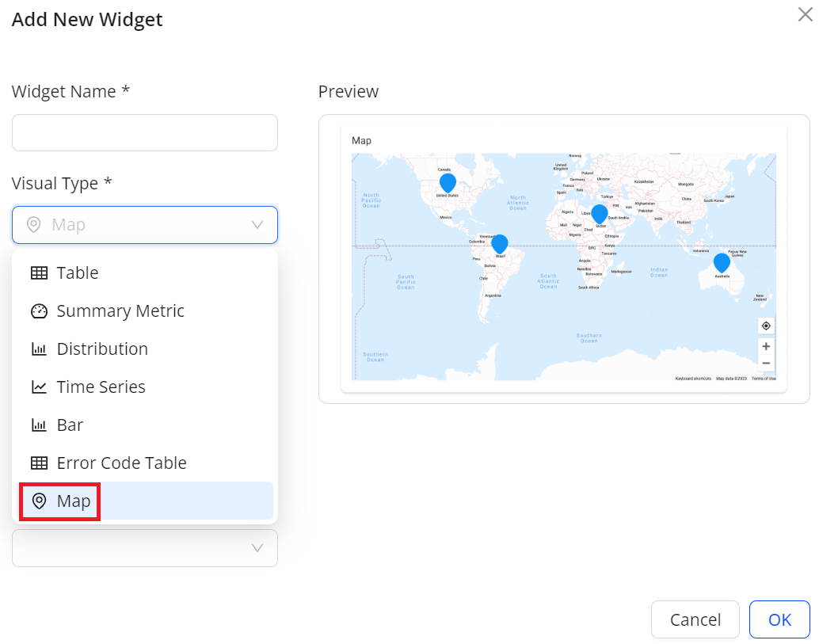Select Table from the visual type list
Image resolution: width=819 pixels, height=644 pixels.
[77, 273]
